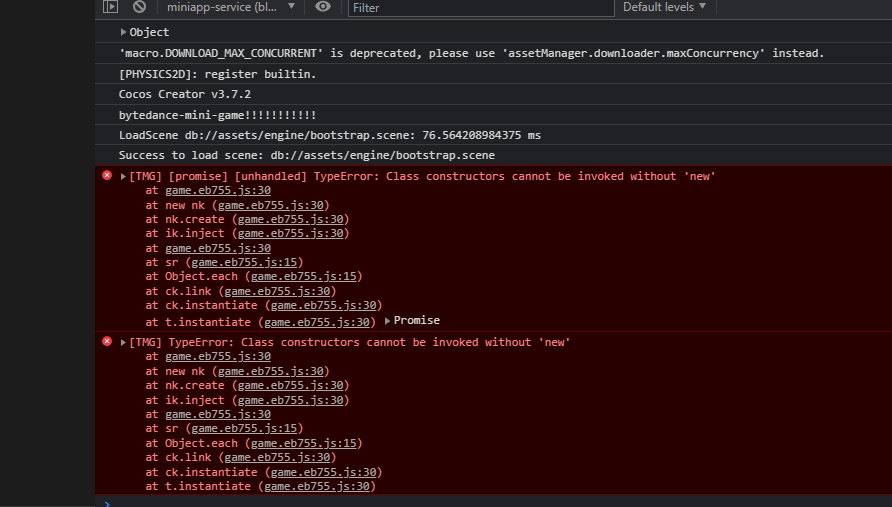Open the t.instantiate source link beside Promise
Viewport: 892px width, 507px height.
click(317, 322)
